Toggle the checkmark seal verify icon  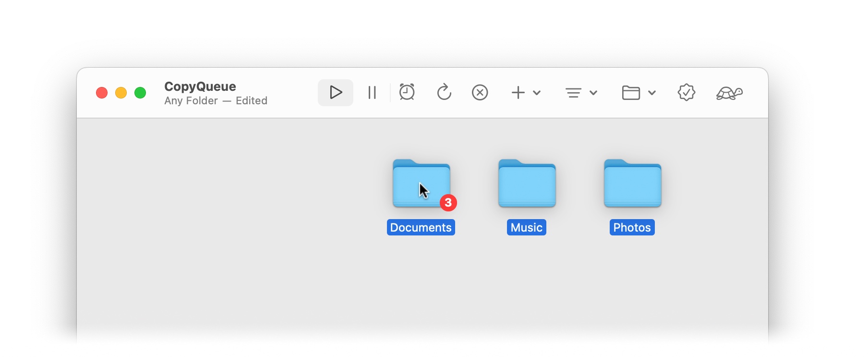687,92
